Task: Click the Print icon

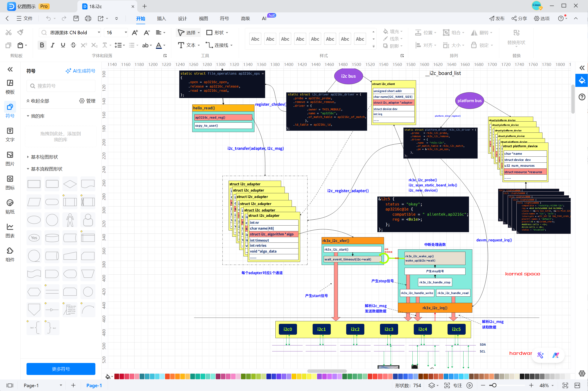Action: (x=88, y=18)
